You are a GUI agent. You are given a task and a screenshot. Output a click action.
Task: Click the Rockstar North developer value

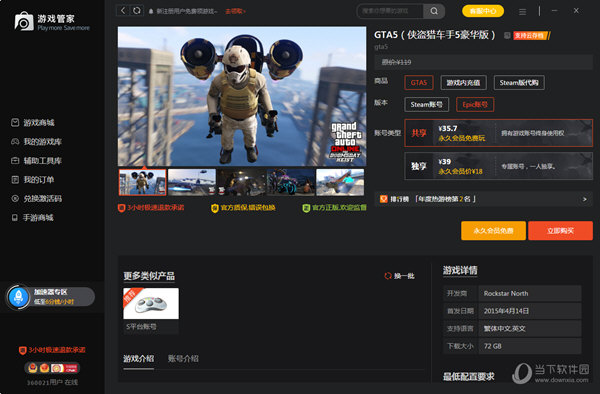506,293
